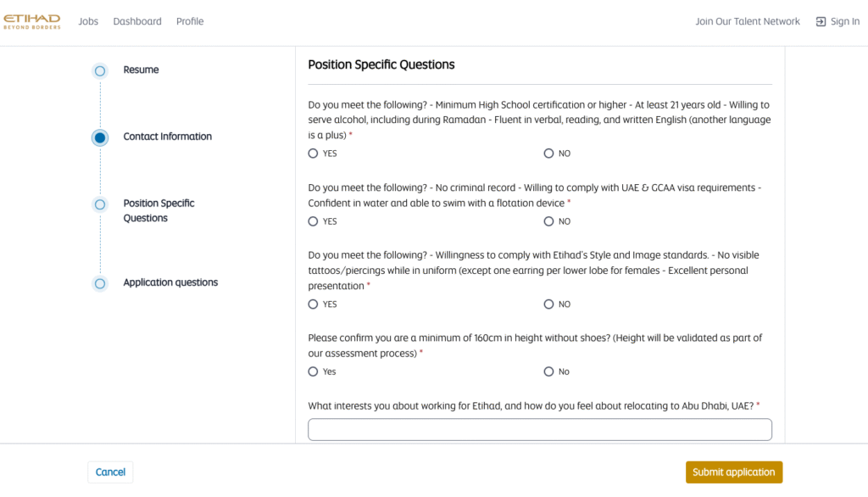868x497 pixels.
Task: Select YES for Style and Image standards
Action: point(314,304)
